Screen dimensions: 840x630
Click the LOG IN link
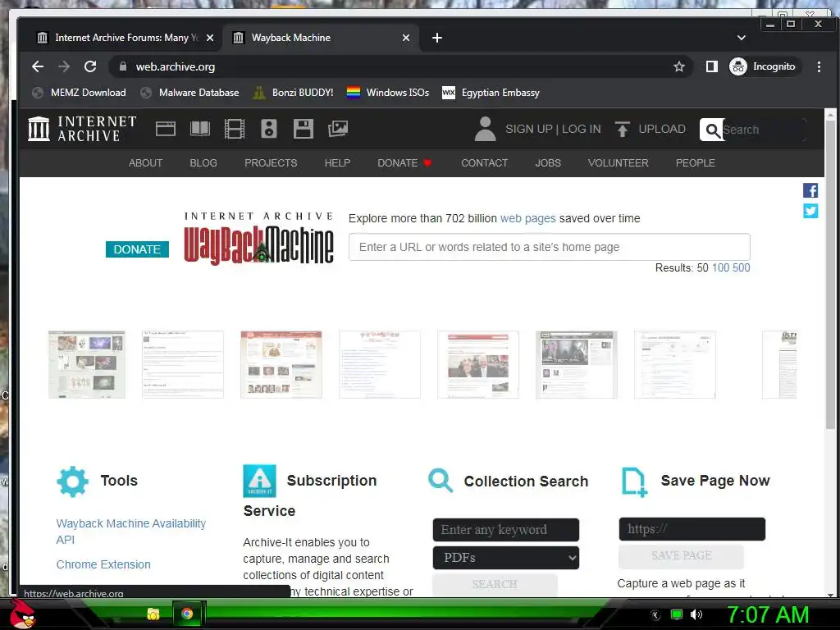point(581,129)
